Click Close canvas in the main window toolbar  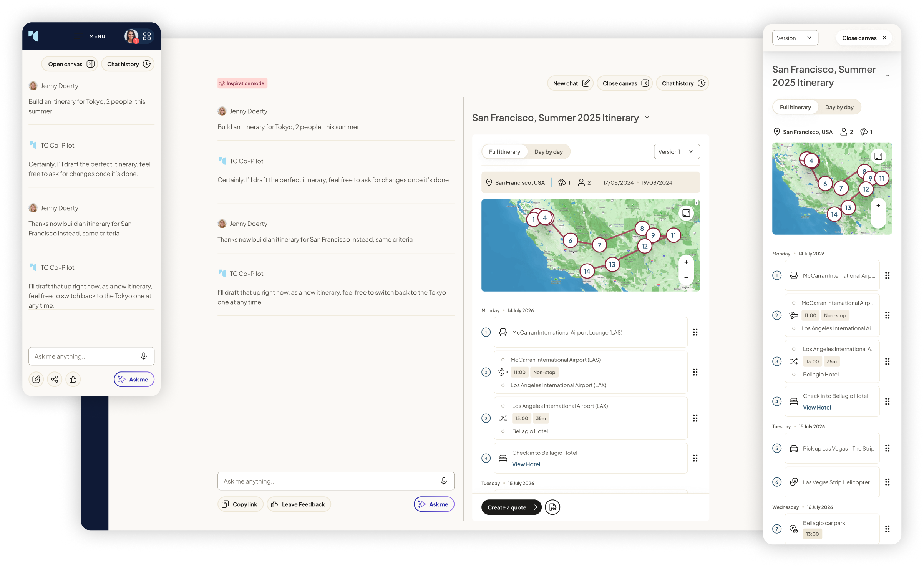(625, 83)
